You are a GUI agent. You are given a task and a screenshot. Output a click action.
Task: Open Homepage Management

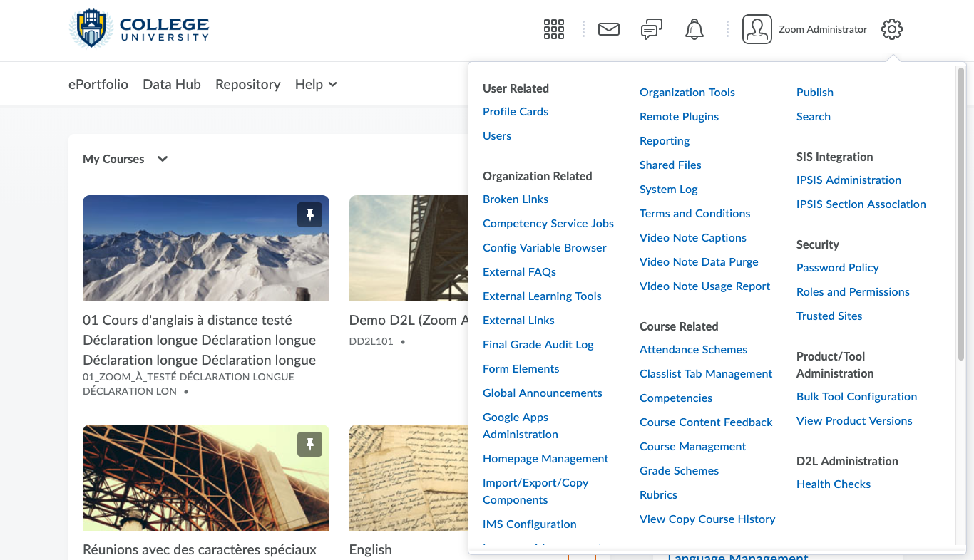tap(545, 459)
